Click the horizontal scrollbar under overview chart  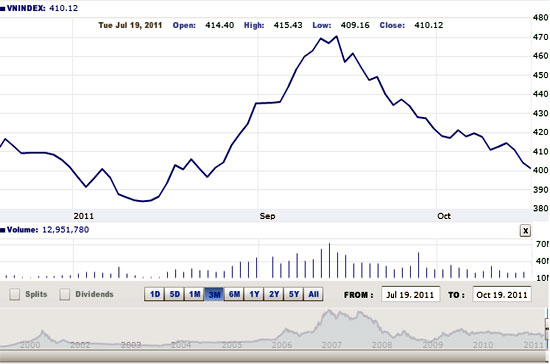pos(274,357)
